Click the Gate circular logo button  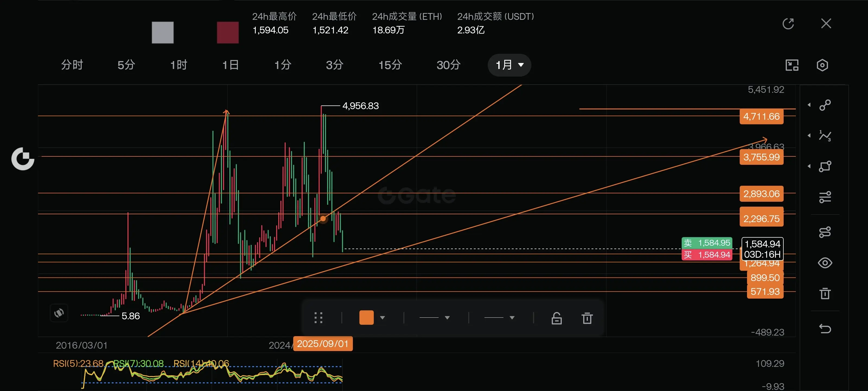pyautogui.click(x=23, y=159)
